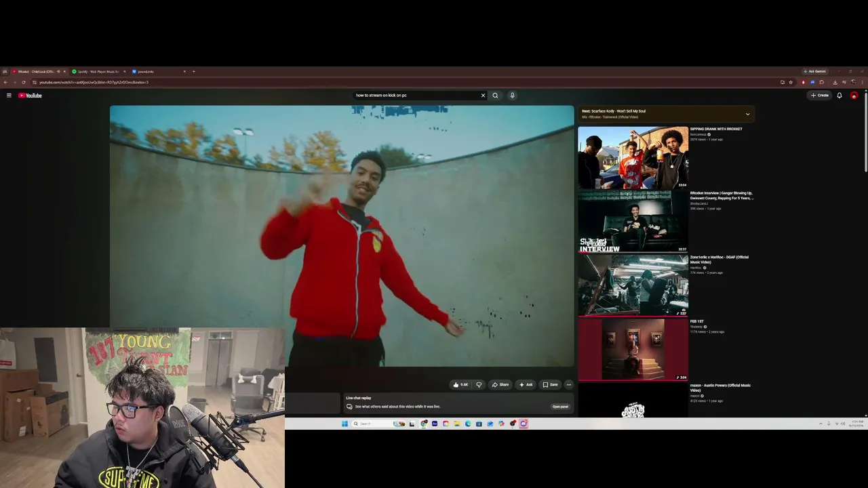Open the YouTube guide hamburger menu
868x488 pixels.
(9, 96)
